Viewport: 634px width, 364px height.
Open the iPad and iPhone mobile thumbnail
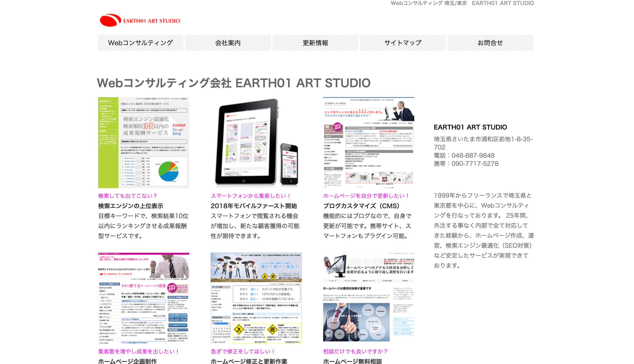click(x=256, y=142)
